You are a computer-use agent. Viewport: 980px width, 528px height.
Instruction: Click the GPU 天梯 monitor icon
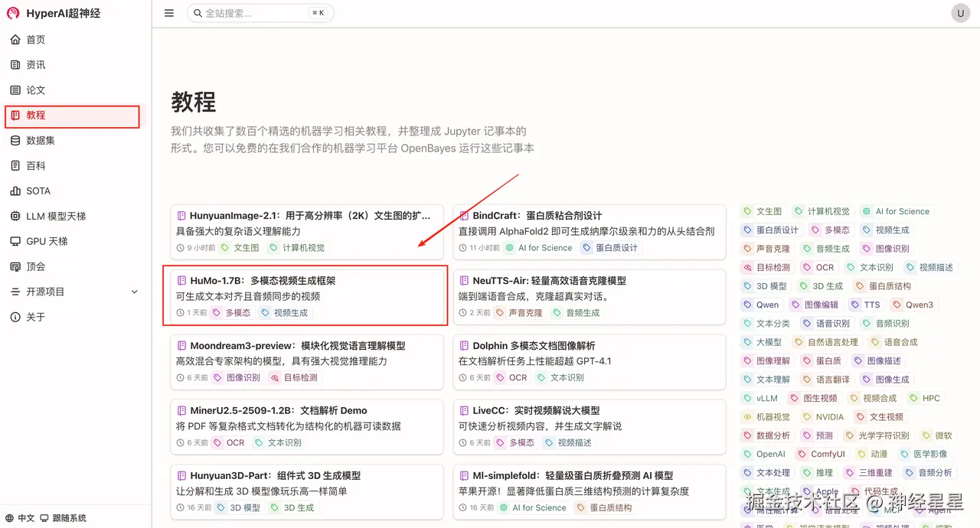(x=15, y=242)
